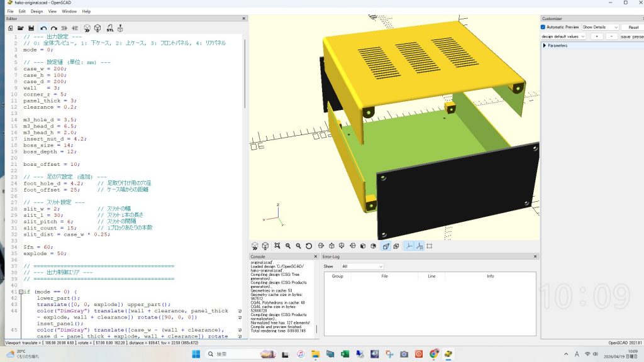Toggle Perspective view mode button
Image resolution: width=644 pixels, height=362 pixels.
point(386,246)
